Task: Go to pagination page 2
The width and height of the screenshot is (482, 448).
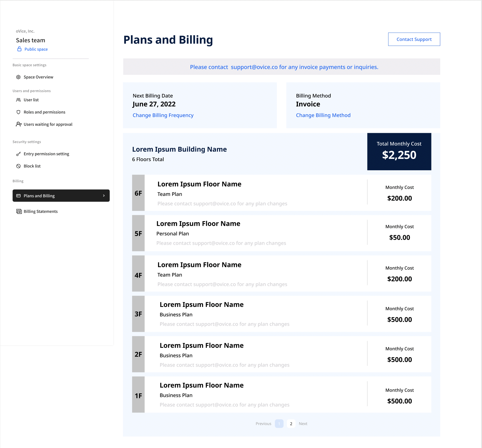Action: [x=291, y=424]
